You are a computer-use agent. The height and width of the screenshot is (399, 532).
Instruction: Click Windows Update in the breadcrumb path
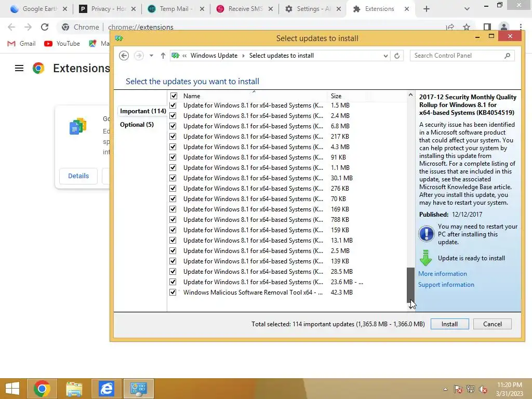click(x=214, y=56)
